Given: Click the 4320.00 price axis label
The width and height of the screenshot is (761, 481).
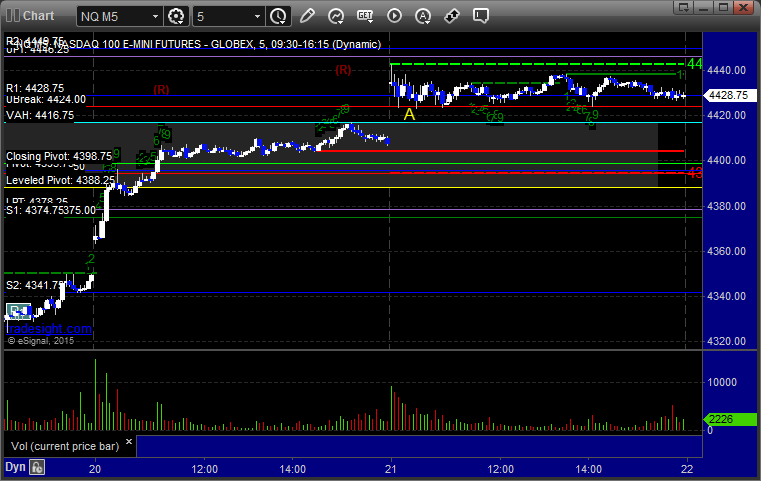Looking at the screenshot, I should click(727, 341).
